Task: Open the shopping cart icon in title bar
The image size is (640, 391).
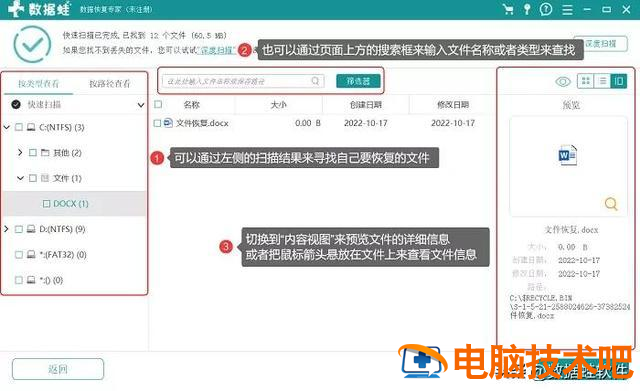Action: click(x=508, y=9)
